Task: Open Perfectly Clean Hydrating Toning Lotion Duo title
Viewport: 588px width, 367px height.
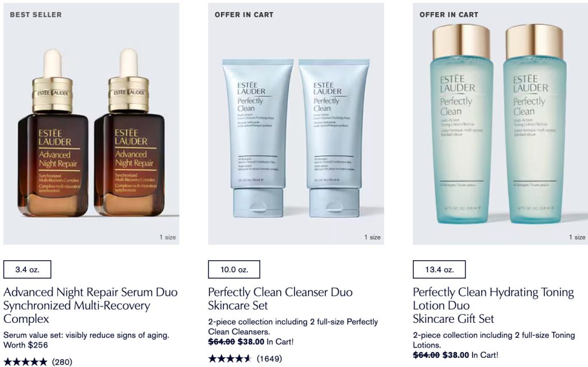Action: tap(493, 305)
